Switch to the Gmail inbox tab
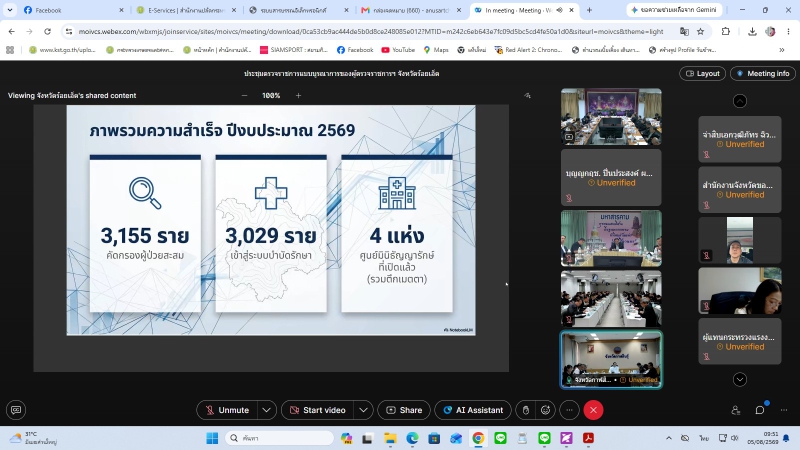Viewport: 800px width, 450px height. tap(411, 10)
